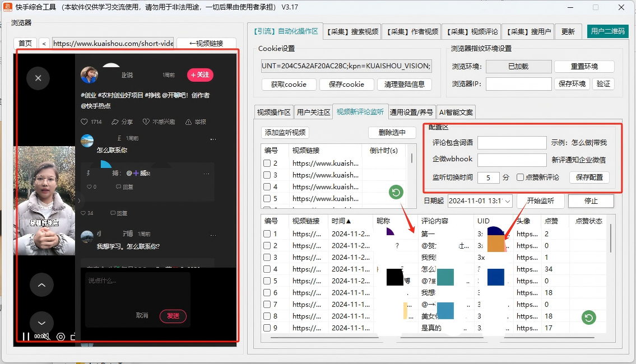Click the 浏览器IP input box
Screen dimensions: 636x364
tap(519, 84)
